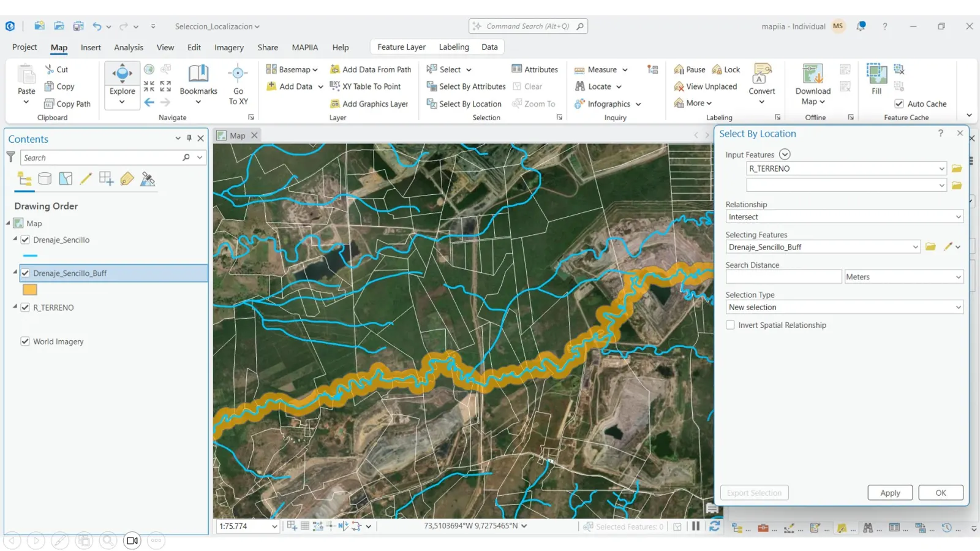
Task: Switch to List By Editing view
Action: [86, 178]
